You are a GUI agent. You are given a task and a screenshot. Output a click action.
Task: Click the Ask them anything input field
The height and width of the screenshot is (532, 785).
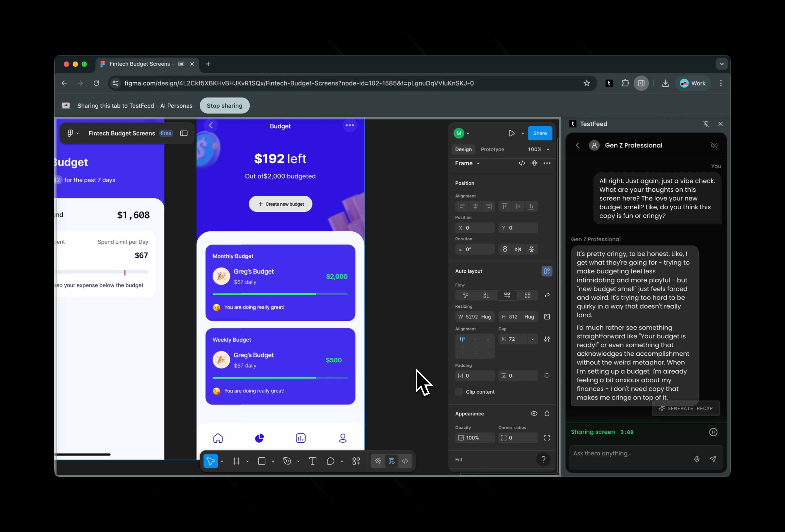tap(628, 453)
